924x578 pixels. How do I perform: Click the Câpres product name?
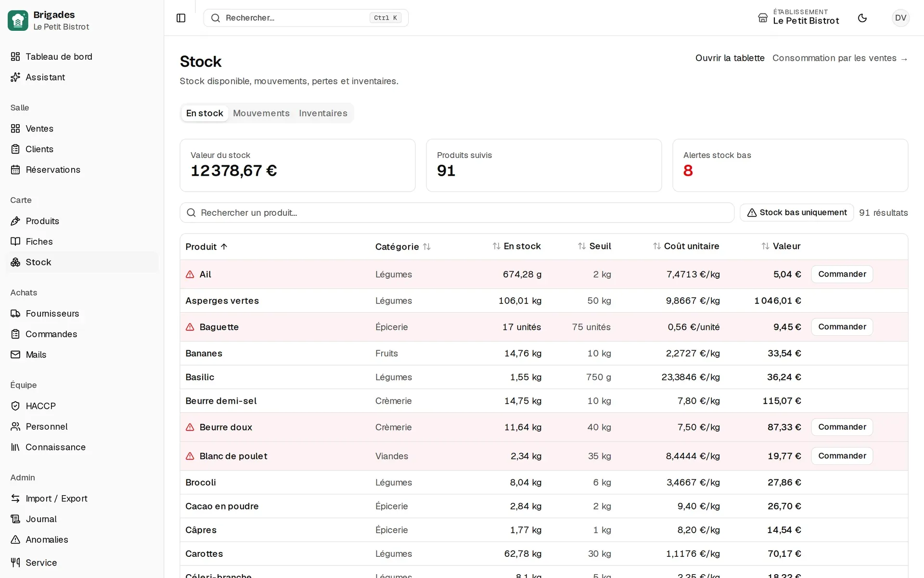(x=201, y=530)
